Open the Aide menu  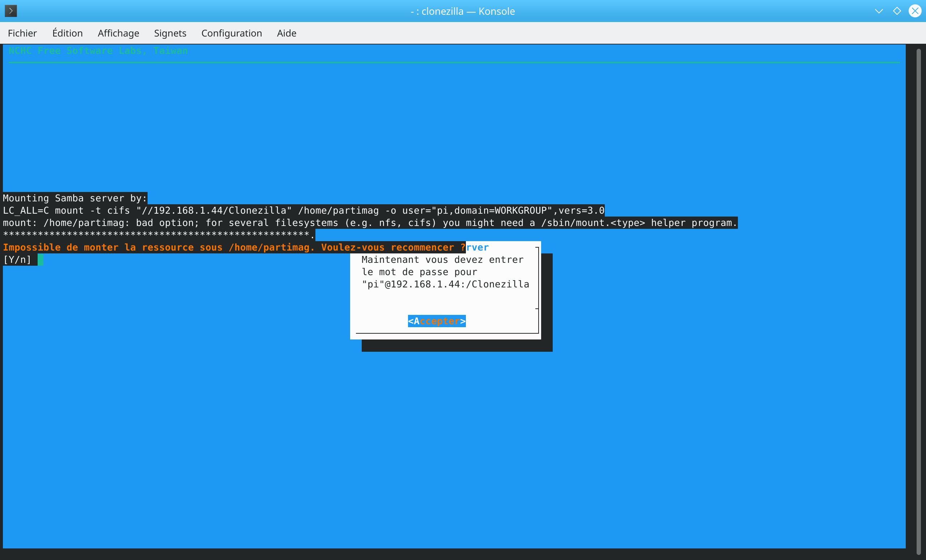tap(286, 33)
